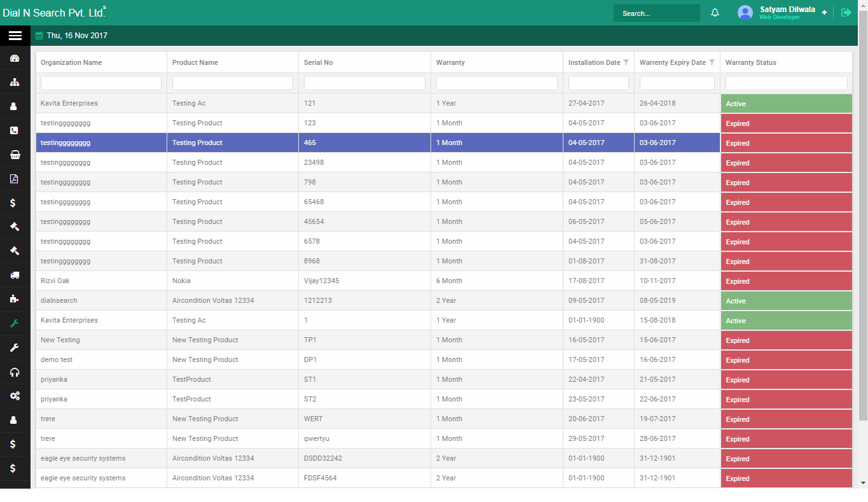Screen dimensions: 868x502
Task: Click the Active status for serial 121
Action: 787,104
